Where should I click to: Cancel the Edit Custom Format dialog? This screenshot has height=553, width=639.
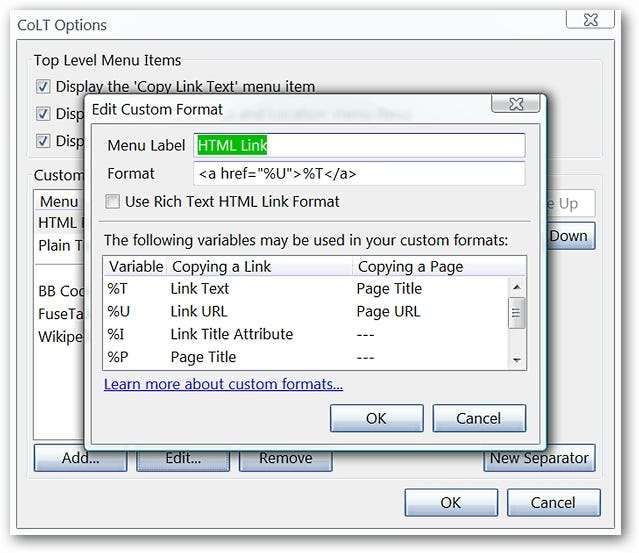coord(479,418)
